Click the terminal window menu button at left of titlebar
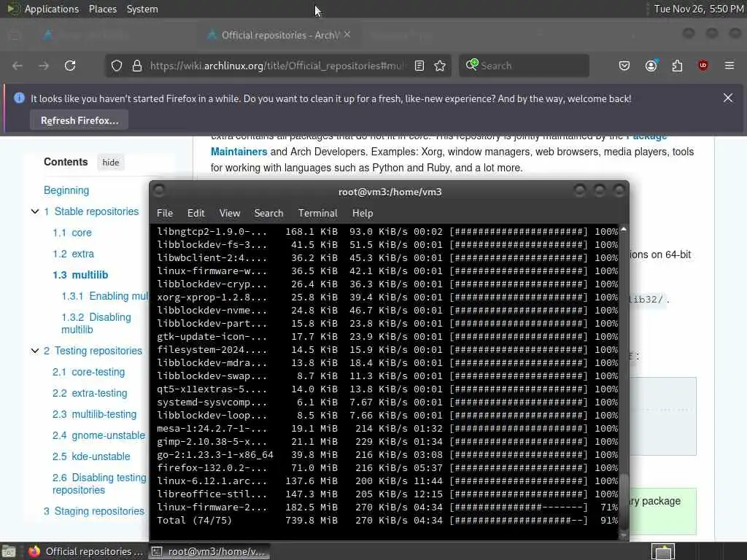 [160, 190]
